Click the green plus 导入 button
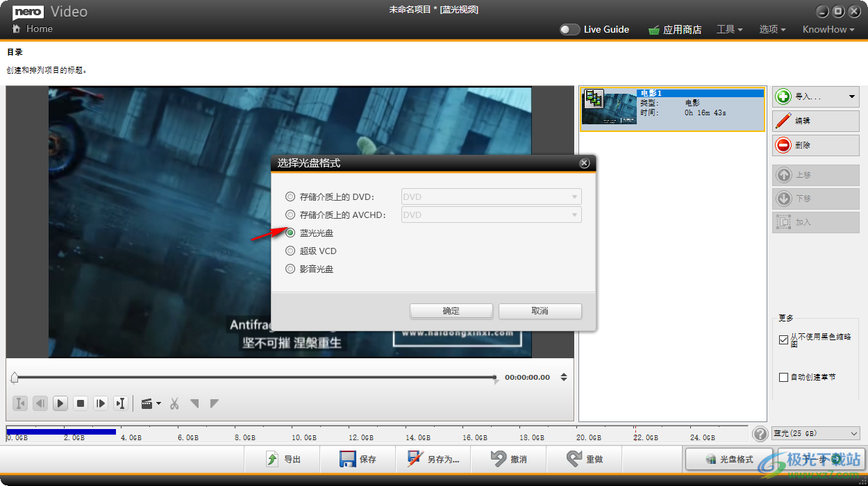This screenshot has height=486, width=868. pyautogui.click(x=808, y=97)
